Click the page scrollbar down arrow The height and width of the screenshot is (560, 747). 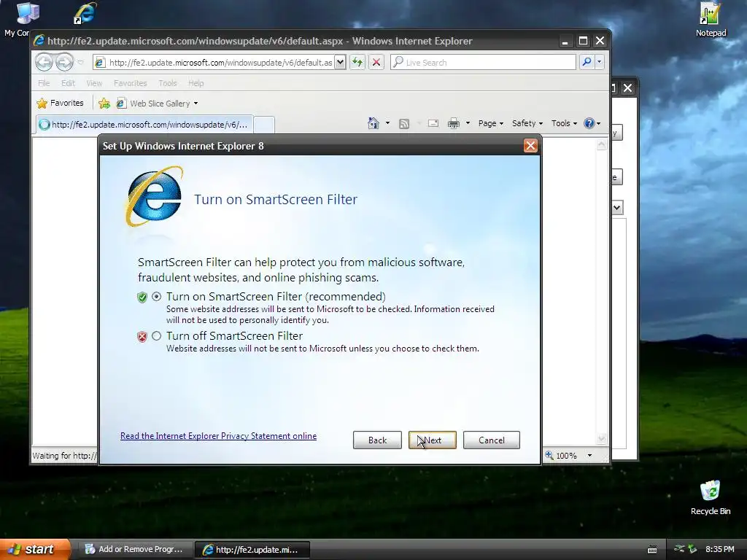pos(601,438)
